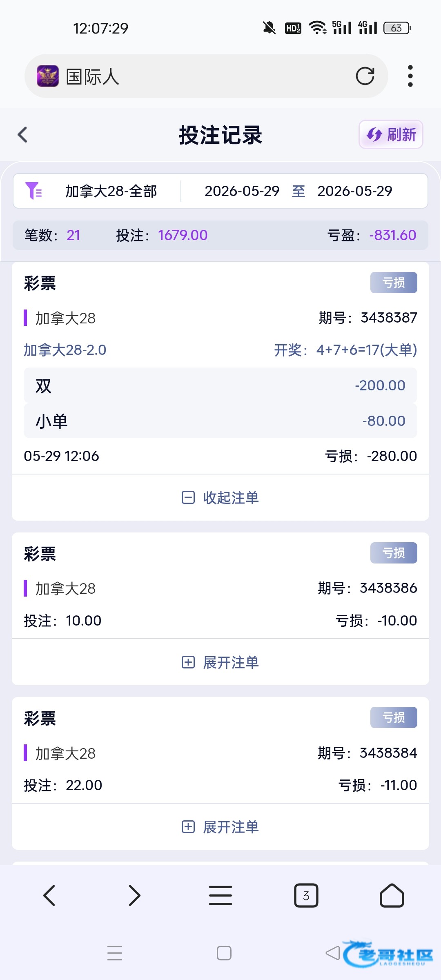Go forward using browser bottom forward arrow
Viewport: 441px width, 980px height.
pyautogui.click(x=134, y=895)
